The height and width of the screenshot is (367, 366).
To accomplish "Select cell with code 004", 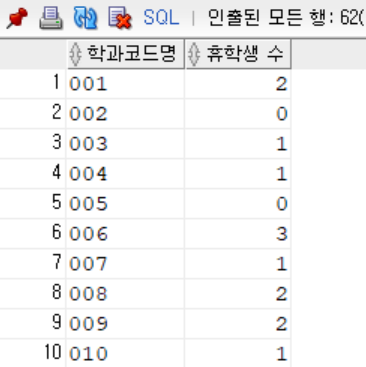I will click(125, 174).
